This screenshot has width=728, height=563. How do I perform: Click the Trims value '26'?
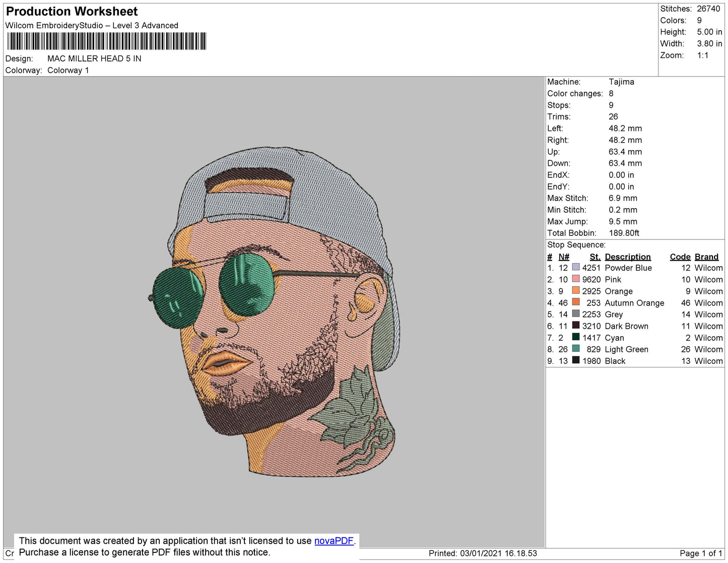pos(613,116)
